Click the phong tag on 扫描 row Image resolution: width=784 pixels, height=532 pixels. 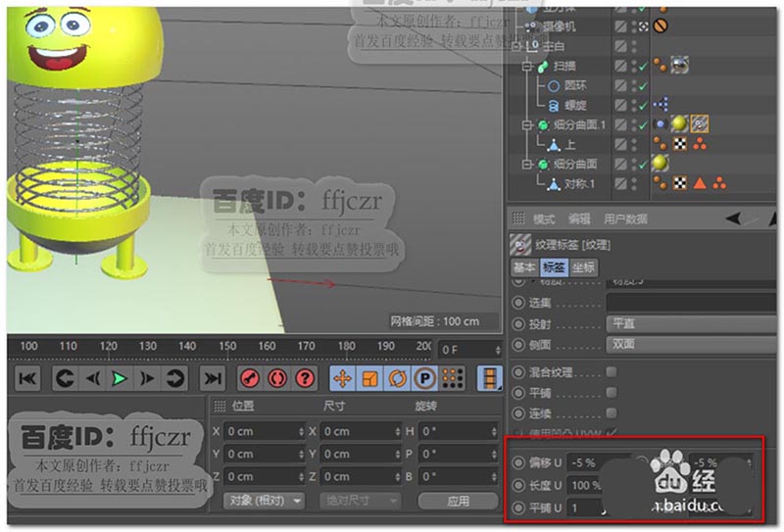(660, 65)
